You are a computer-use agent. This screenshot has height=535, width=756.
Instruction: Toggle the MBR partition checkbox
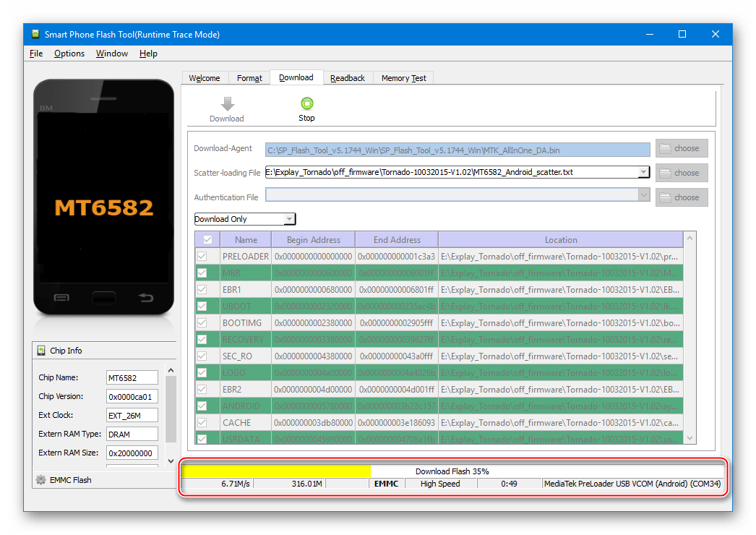click(x=202, y=273)
